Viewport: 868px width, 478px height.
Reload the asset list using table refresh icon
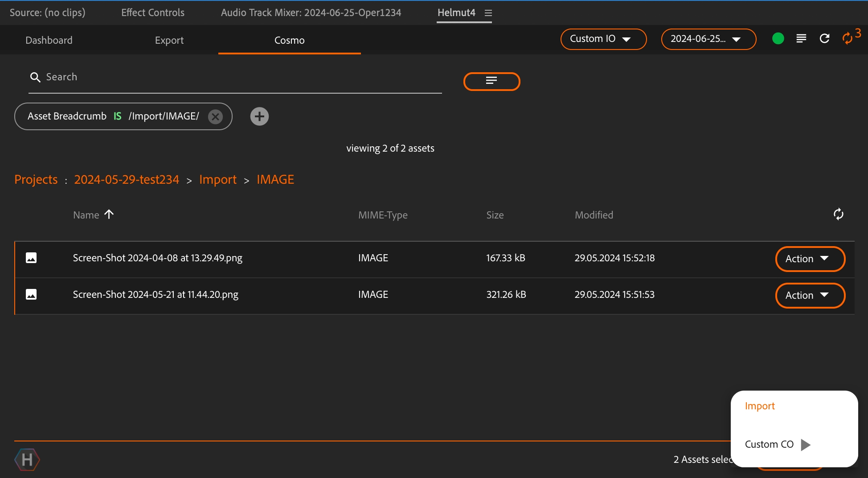(838, 214)
